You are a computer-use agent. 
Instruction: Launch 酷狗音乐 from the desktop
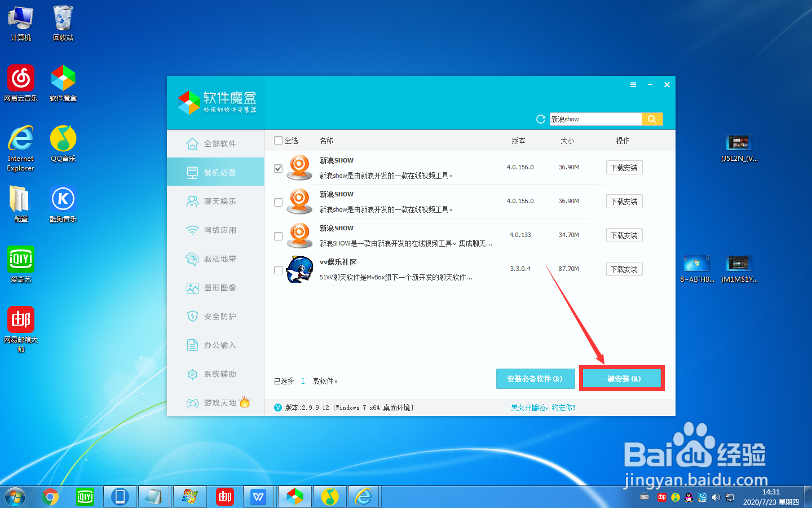[x=63, y=204]
